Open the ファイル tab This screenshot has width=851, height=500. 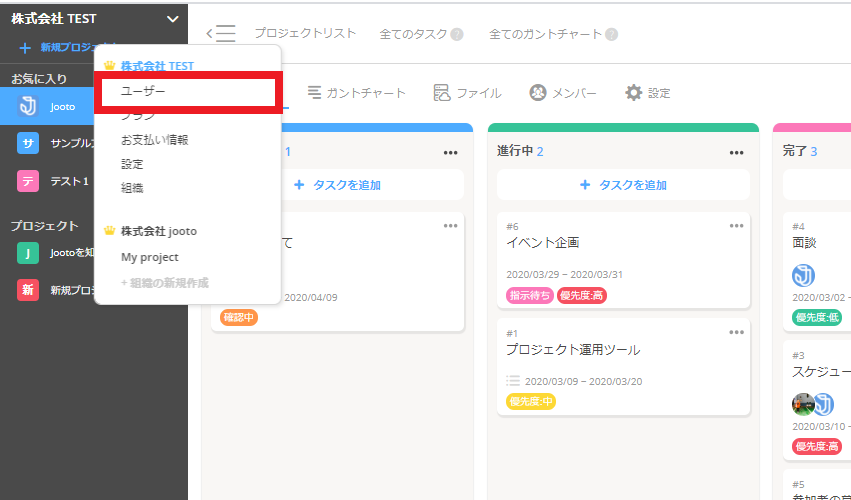tap(467, 93)
